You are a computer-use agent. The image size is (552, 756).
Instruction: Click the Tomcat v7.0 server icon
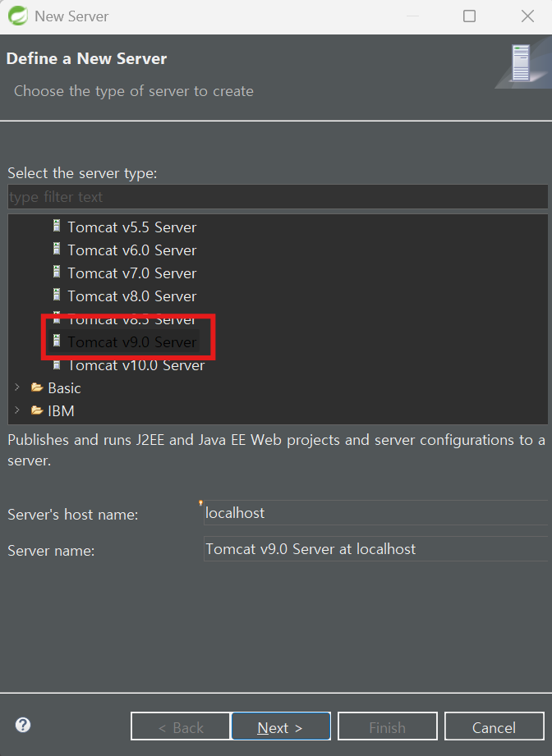[x=57, y=272]
